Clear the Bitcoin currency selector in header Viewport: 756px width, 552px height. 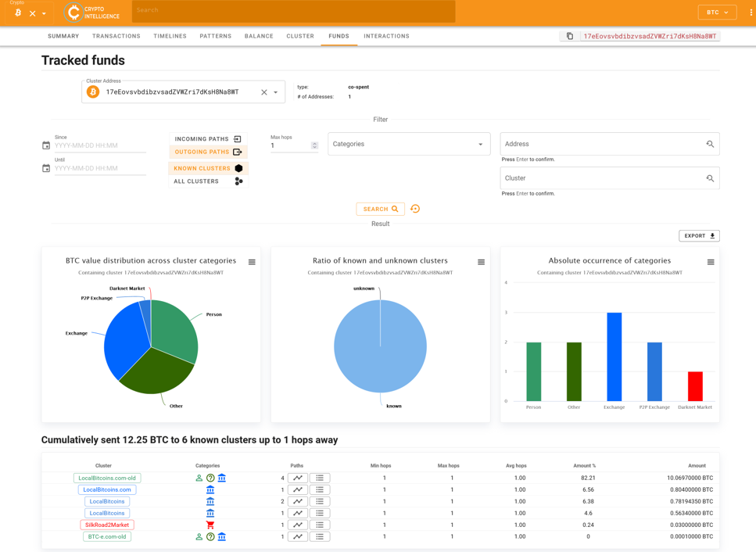pyautogui.click(x=32, y=13)
